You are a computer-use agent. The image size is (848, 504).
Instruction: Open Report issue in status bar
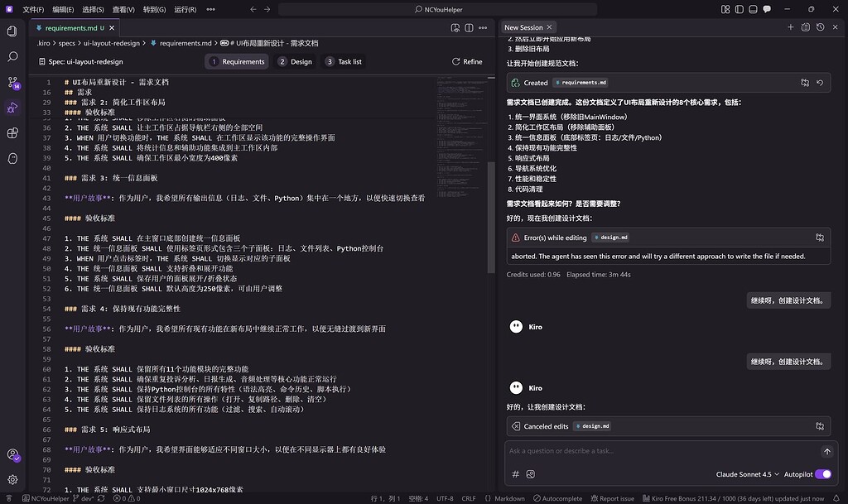coord(612,498)
